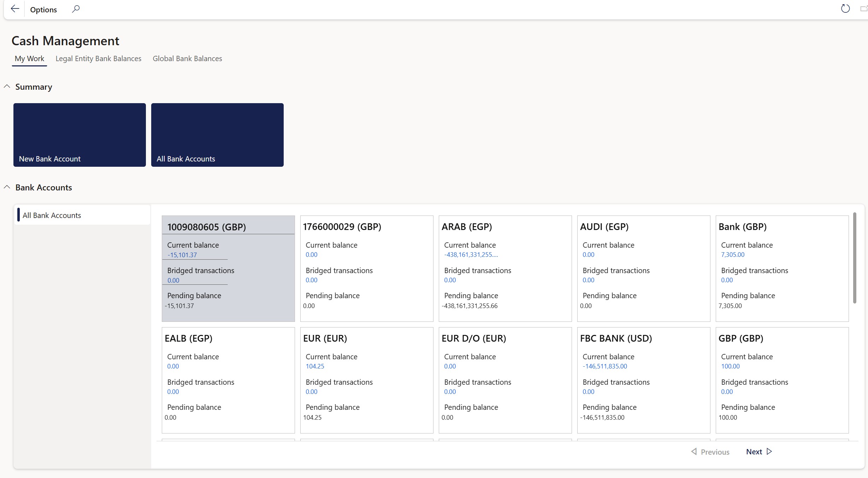Switch to Global Bank Balances tab
The width and height of the screenshot is (868, 478).
pos(187,59)
